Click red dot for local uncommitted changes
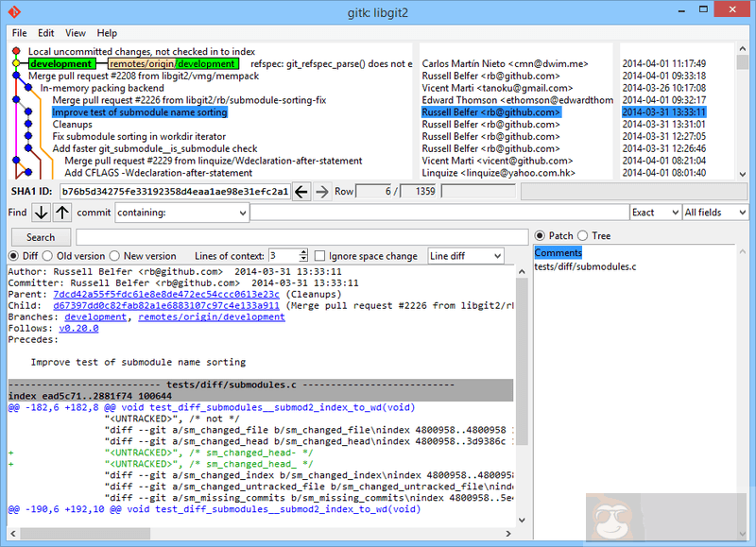 (16, 51)
